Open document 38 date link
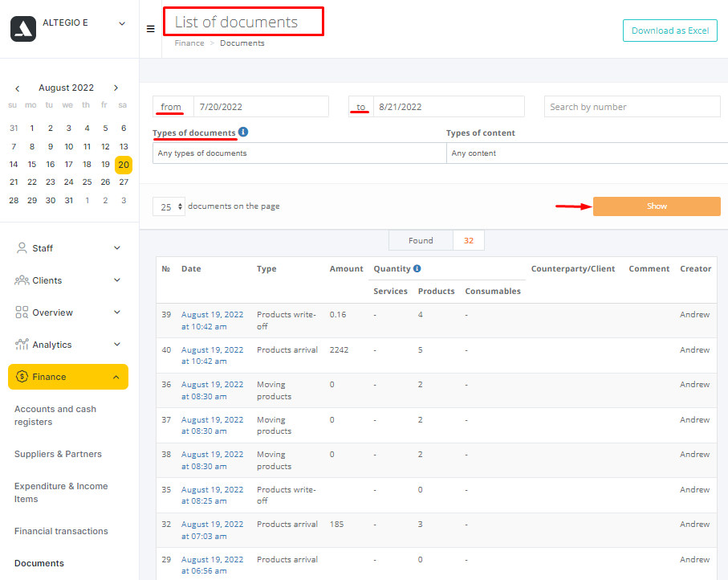 click(212, 460)
